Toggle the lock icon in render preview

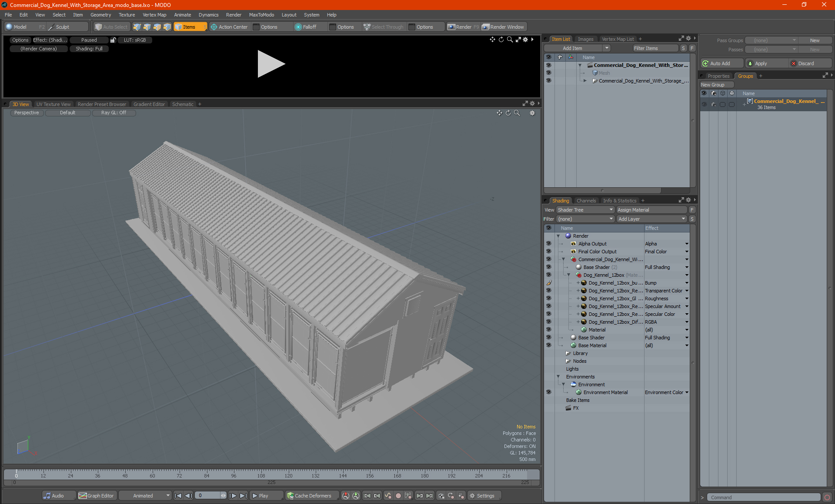point(113,40)
